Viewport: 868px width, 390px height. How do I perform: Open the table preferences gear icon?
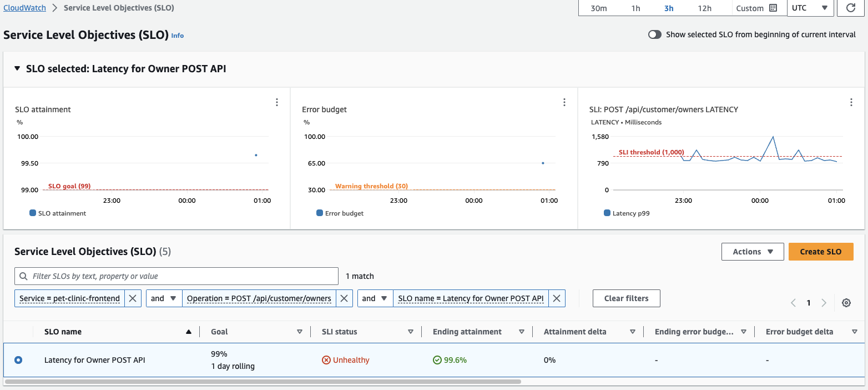(x=846, y=303)
